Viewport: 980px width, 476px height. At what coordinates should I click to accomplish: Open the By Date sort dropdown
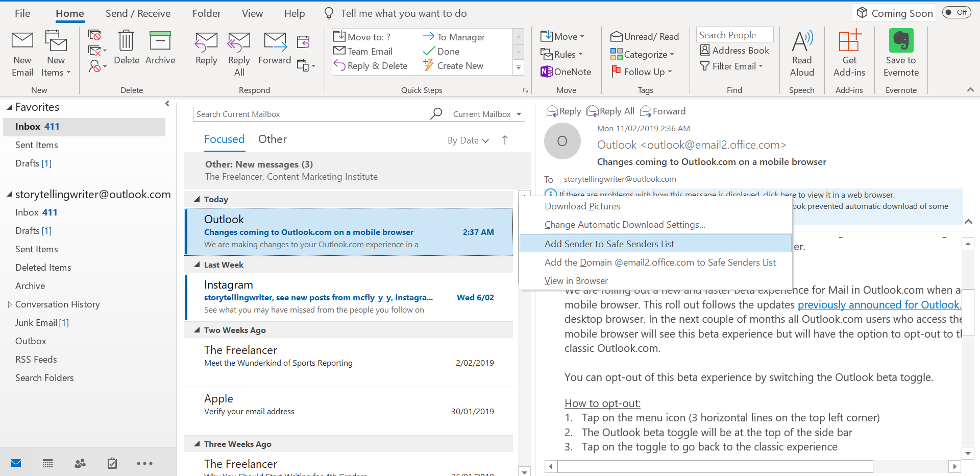pos(468,140)
